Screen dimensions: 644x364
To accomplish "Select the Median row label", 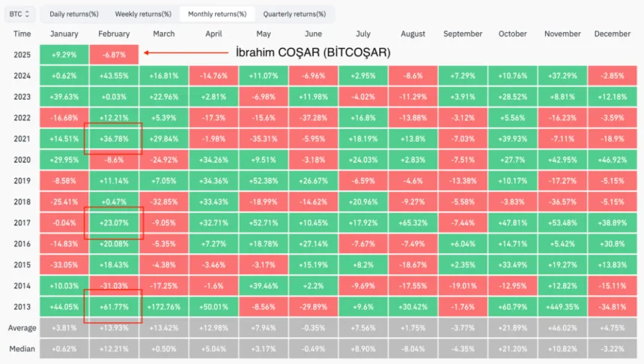I will (x=22, y=349).
